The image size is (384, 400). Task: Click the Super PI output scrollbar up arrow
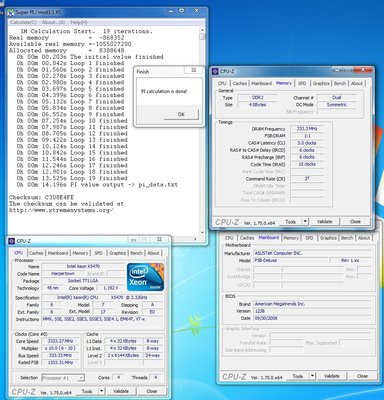click(202, 30)
